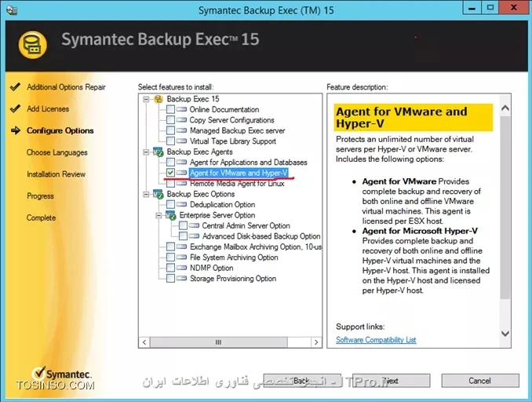
Task: Enable Storage Provisioning Option checkbox
Action: pyautogui.click(x=170, y=279)
